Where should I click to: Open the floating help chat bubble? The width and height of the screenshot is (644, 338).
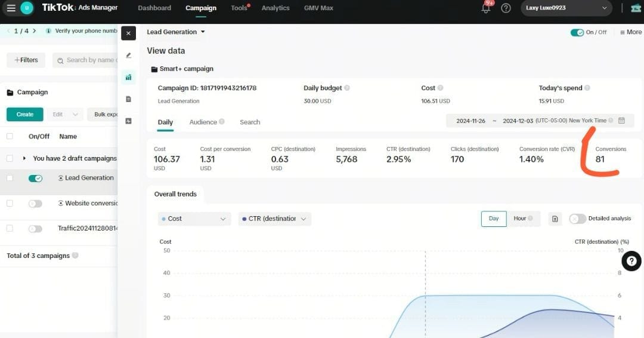click(631, 261)
